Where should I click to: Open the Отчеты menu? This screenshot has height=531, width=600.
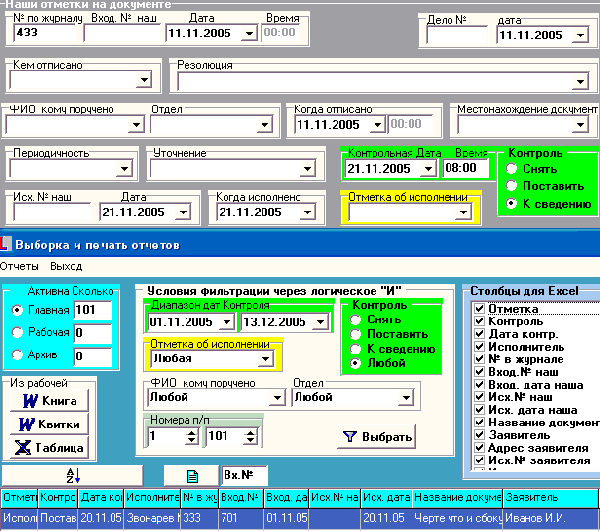(19, 267)
